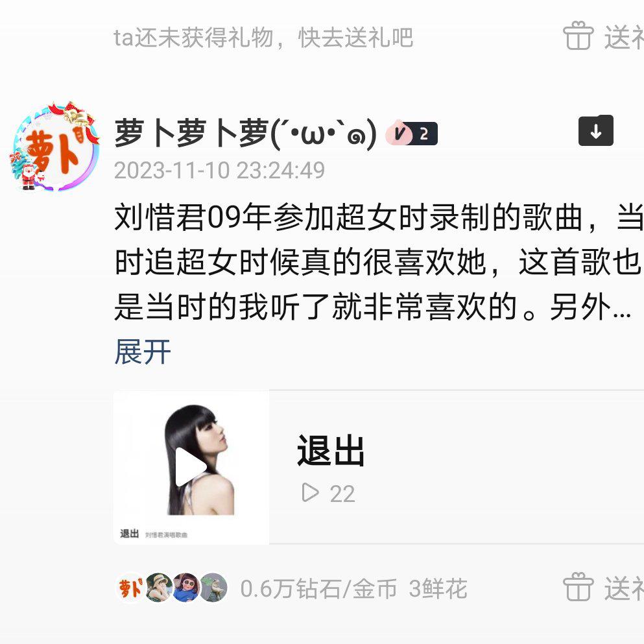Viewport: 644px width, 644px height.
Task: Tap the play count icon next to 22
Action: 310,492
